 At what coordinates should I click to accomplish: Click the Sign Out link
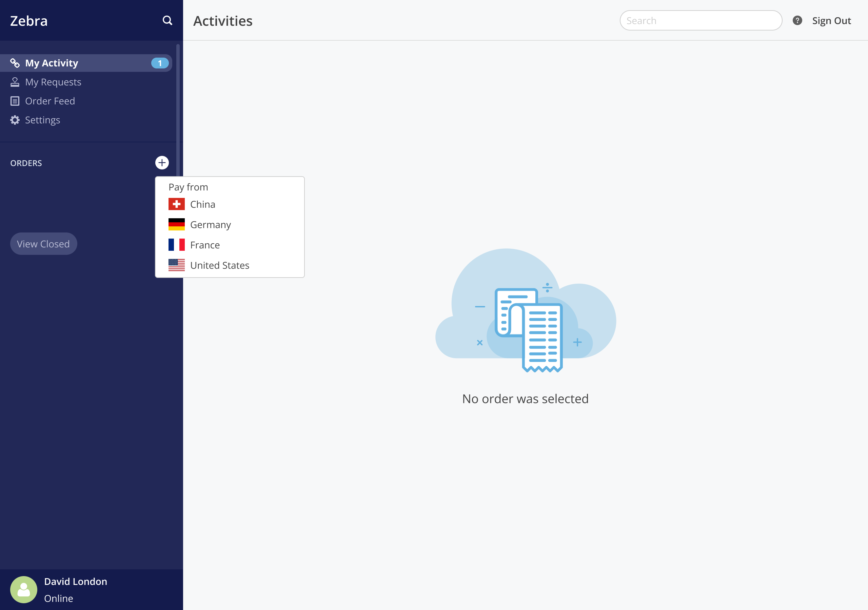(x=831, y=21)
